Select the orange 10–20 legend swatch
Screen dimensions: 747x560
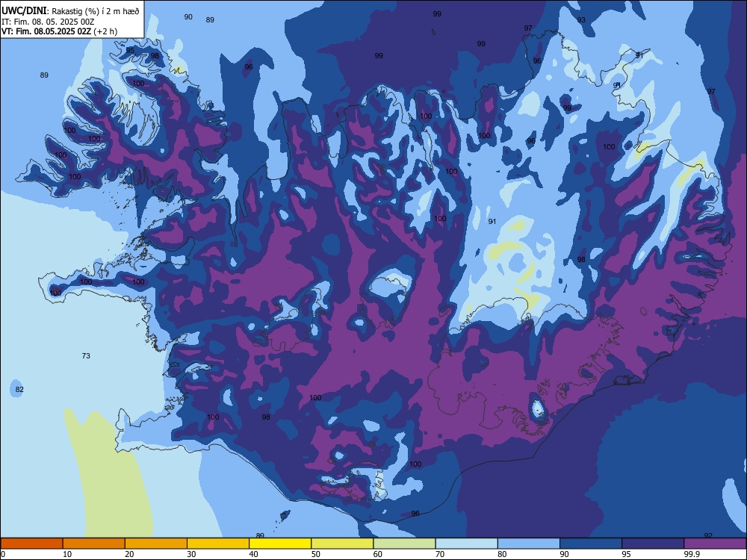(x=94, y=544)
